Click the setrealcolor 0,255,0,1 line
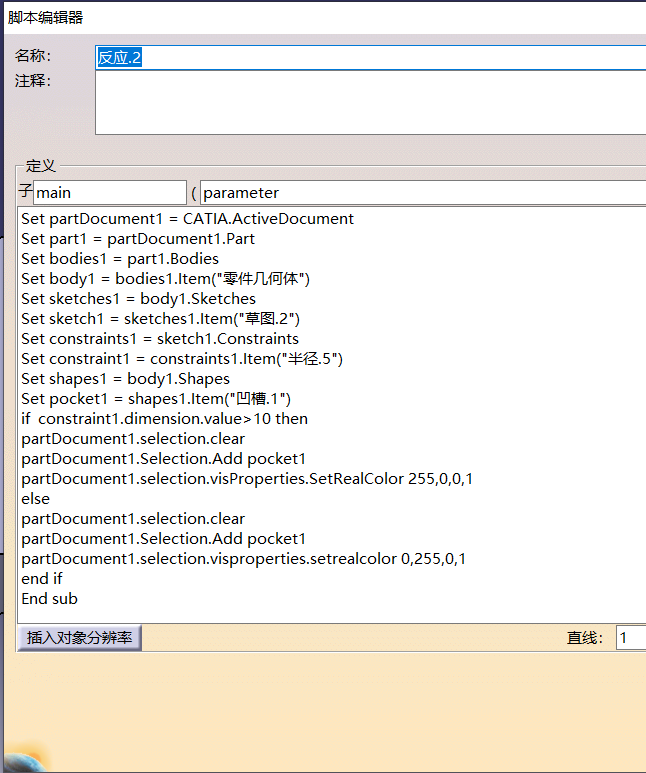646x773 pixels. (x=244, y=559)
